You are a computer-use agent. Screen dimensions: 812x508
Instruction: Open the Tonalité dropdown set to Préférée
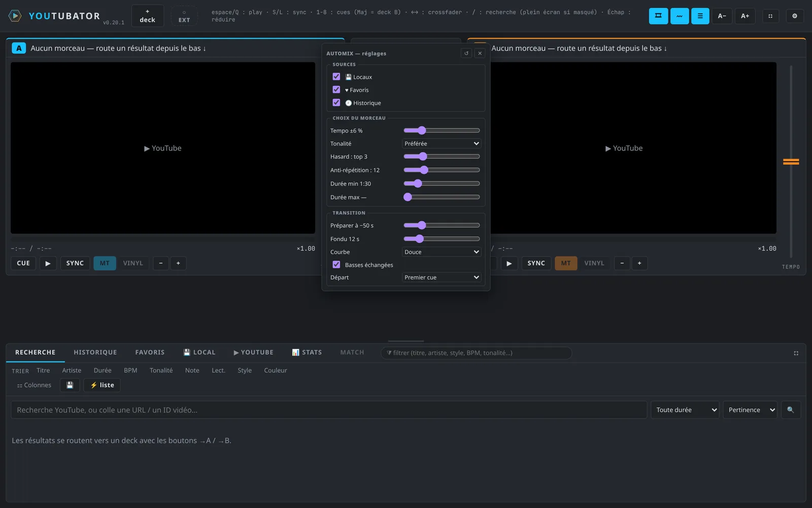click(x=442, y=144)
